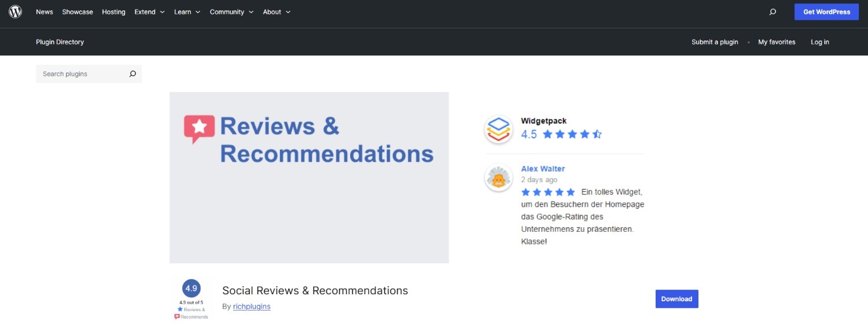Focus the Search plugins input field
This screenshot has width=868, height=329.
[89, 74]
